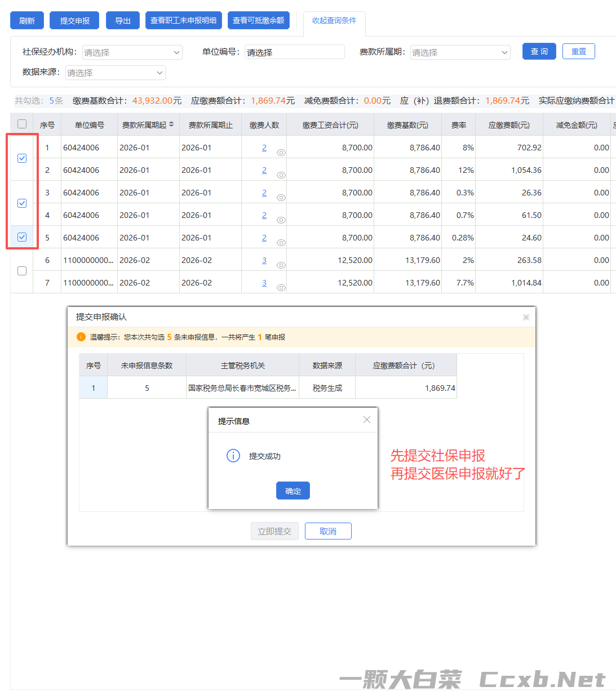Click the eye icon in row 5
This screenshot has width=616, height=700.
(281, 243)
